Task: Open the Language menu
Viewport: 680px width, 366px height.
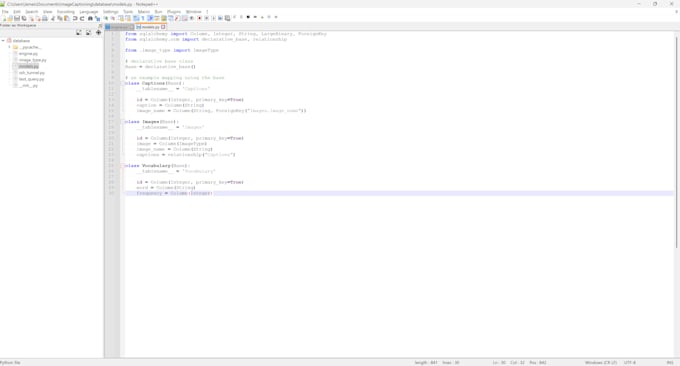Action: (89, 12)
